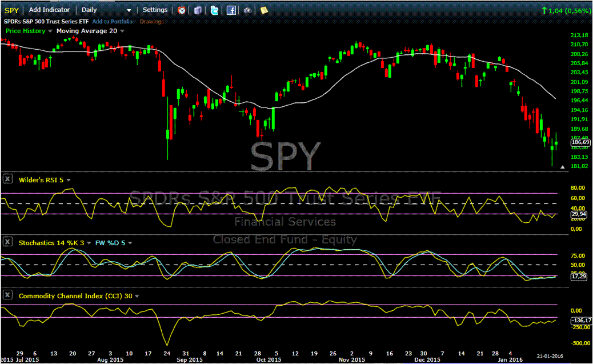The height and width of the screenshot is (364, 593).
Task: Click the Commodity Channel Index (CCI) 30 label
Action: click(75, 296)
